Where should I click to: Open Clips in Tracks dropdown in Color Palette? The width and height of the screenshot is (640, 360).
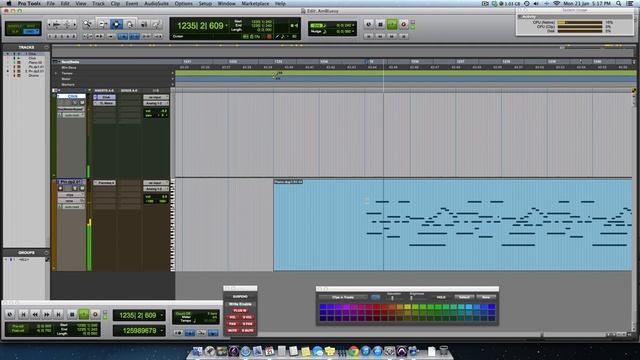(344, 297)
